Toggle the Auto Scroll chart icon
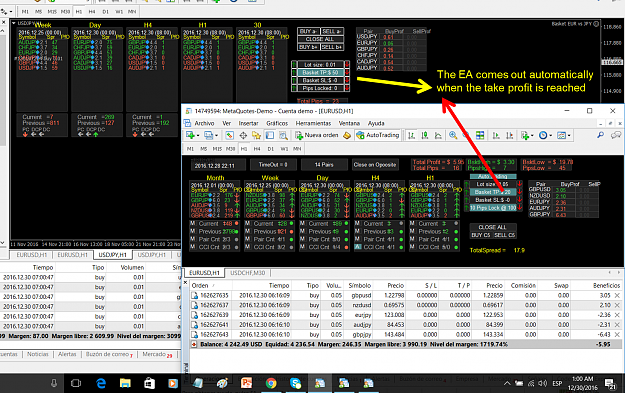 click(496, 136)
